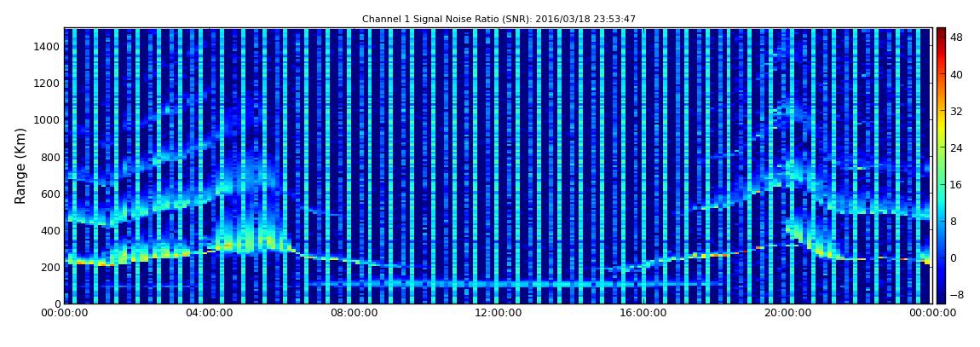Click the 1400 tick on the range axis
Image resolution: width=980 pixels, height=347 pixels.
48,46
